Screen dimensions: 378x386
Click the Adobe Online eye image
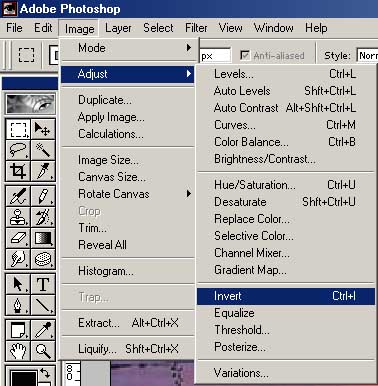point(30,104)
